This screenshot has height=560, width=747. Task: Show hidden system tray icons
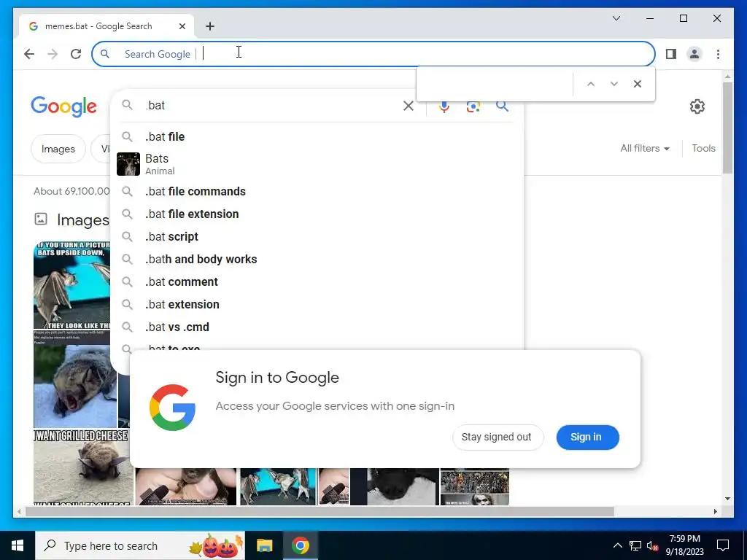coord(617,545)
